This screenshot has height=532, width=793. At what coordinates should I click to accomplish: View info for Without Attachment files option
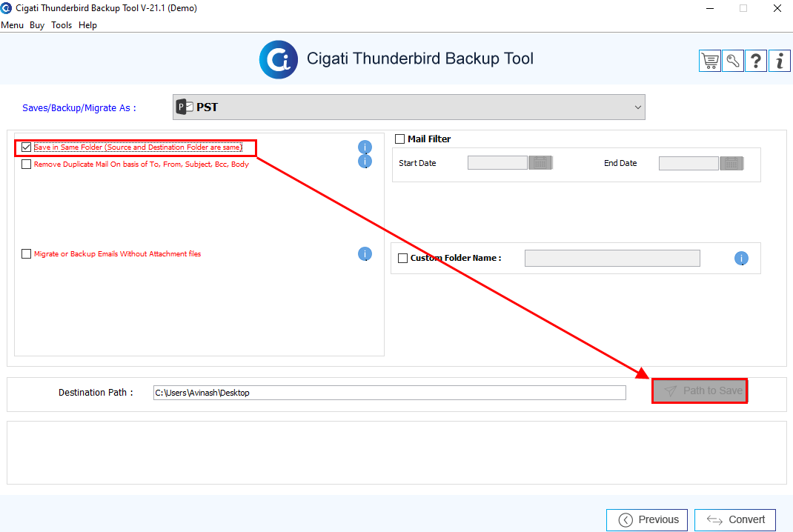365,254
